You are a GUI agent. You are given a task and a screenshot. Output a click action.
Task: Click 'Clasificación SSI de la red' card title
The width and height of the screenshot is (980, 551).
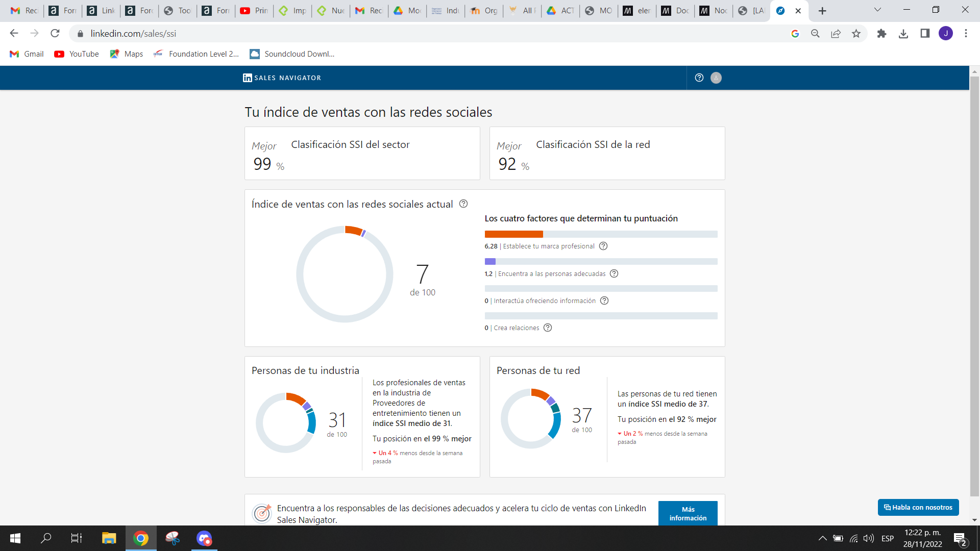coord(593,144)
